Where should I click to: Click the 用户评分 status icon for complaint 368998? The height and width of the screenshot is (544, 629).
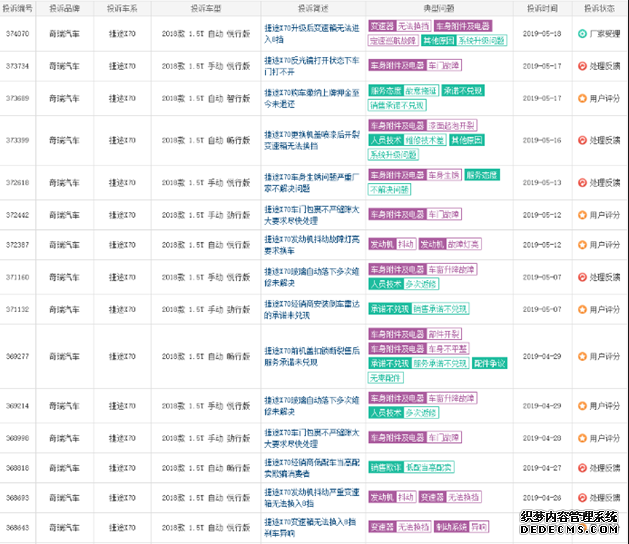pos(582,438)
